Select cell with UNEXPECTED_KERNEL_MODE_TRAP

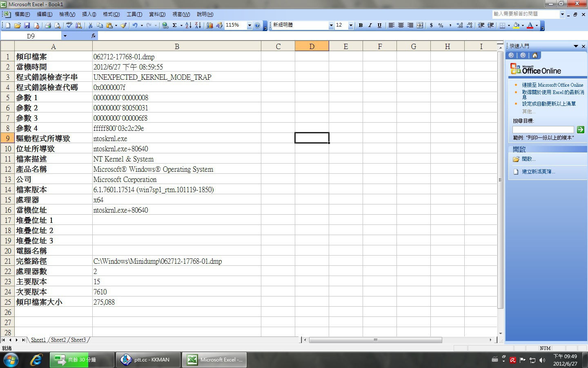coord(177,77)
